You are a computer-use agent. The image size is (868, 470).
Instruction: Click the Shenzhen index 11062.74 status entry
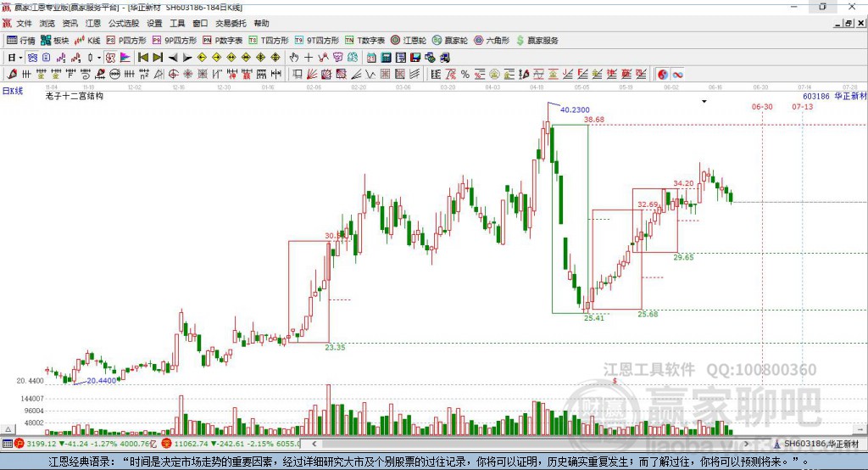coord(231,444)
